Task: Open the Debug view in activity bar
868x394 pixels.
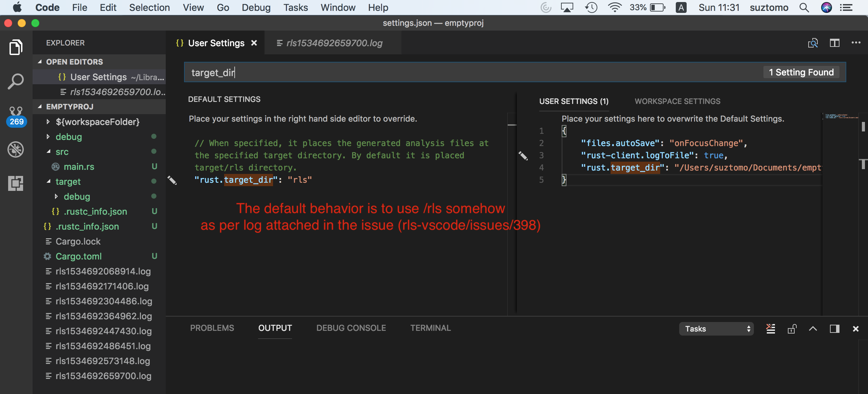Action: [16, 149]
